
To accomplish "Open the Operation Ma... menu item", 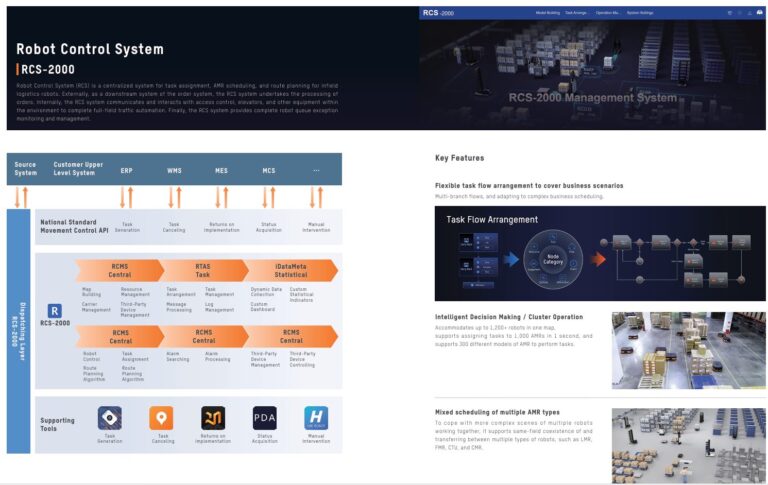I will pos(608,13).
